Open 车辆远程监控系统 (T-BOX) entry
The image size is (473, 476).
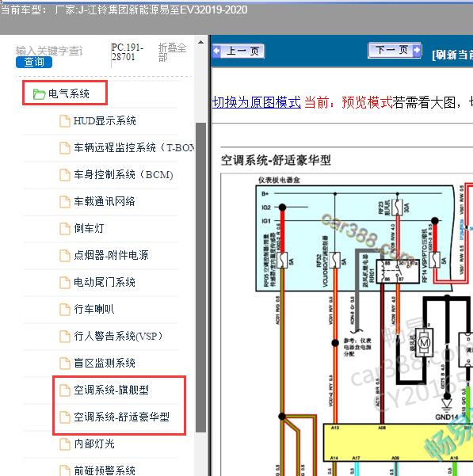[x=134, y=147]
